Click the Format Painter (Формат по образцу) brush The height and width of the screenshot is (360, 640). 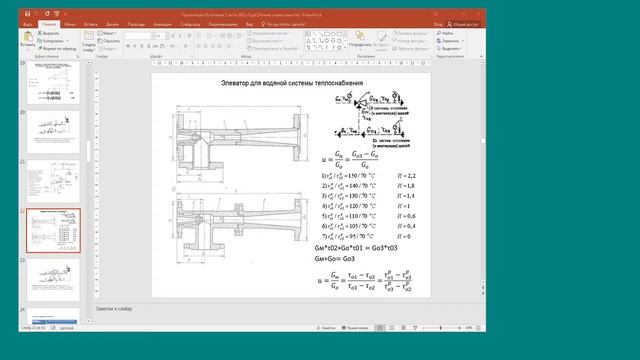click(57, 48)
